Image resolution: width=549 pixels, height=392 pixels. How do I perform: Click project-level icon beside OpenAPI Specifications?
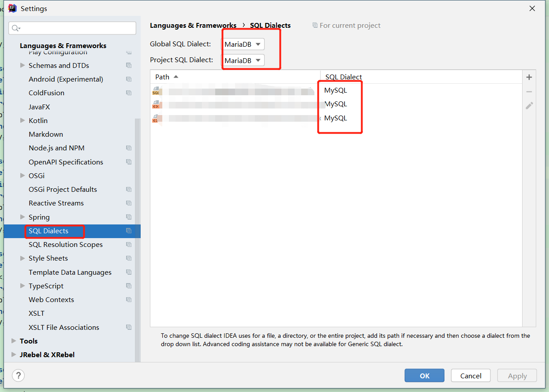pos(129,162)
